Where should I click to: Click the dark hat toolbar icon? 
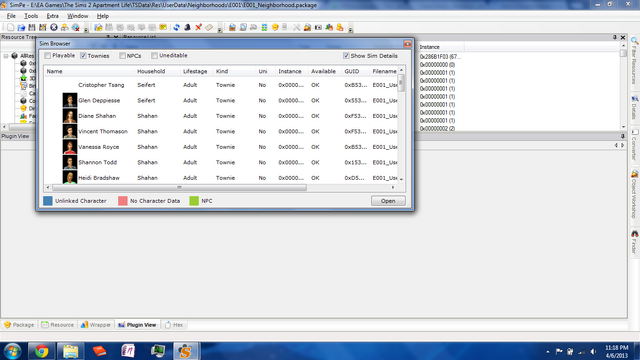(x=187, y=27)
